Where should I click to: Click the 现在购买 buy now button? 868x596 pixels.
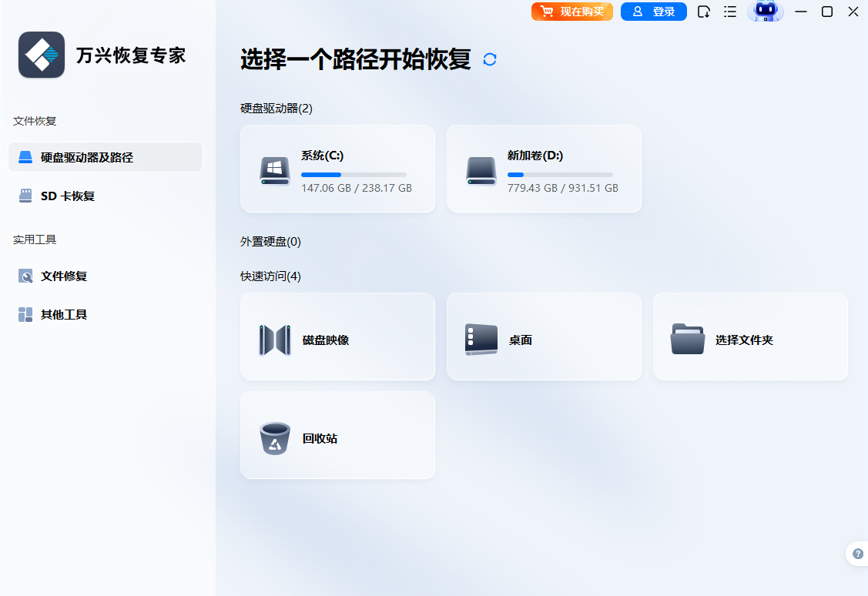pyautogui.click(x=572, y=12)
